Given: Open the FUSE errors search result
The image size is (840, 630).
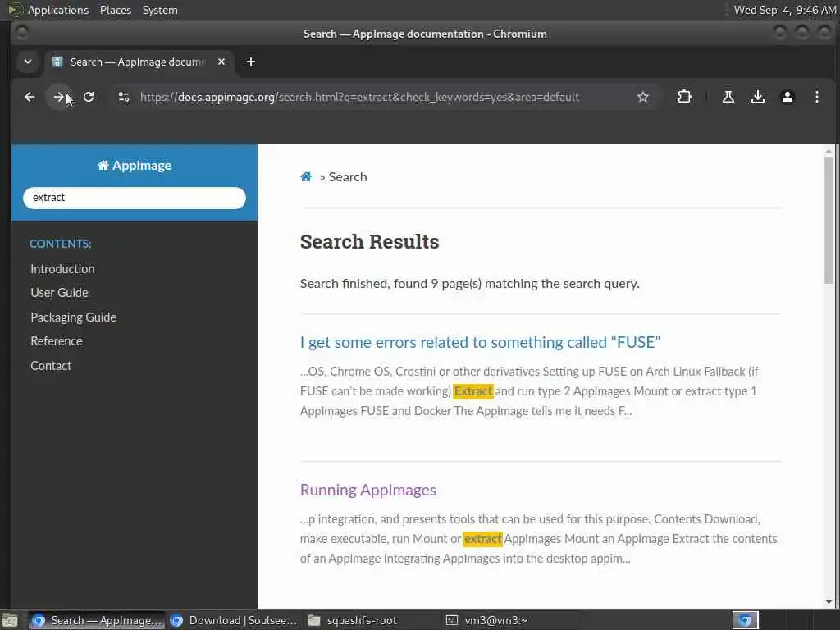Looking at the screenshot, I should pyautogui.click(x=480, y=342).
